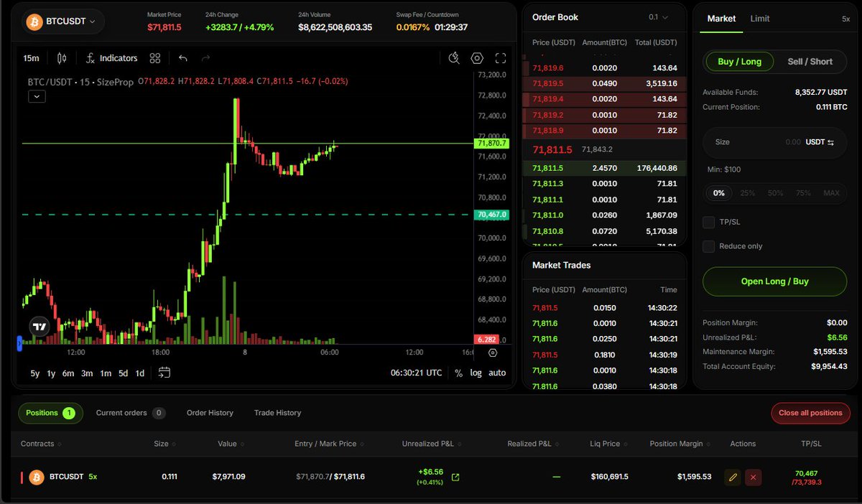This screenshot has height=504, width=862.
Task: Expand the blue left-side drawing panel handle
Action: coord(19,343)
